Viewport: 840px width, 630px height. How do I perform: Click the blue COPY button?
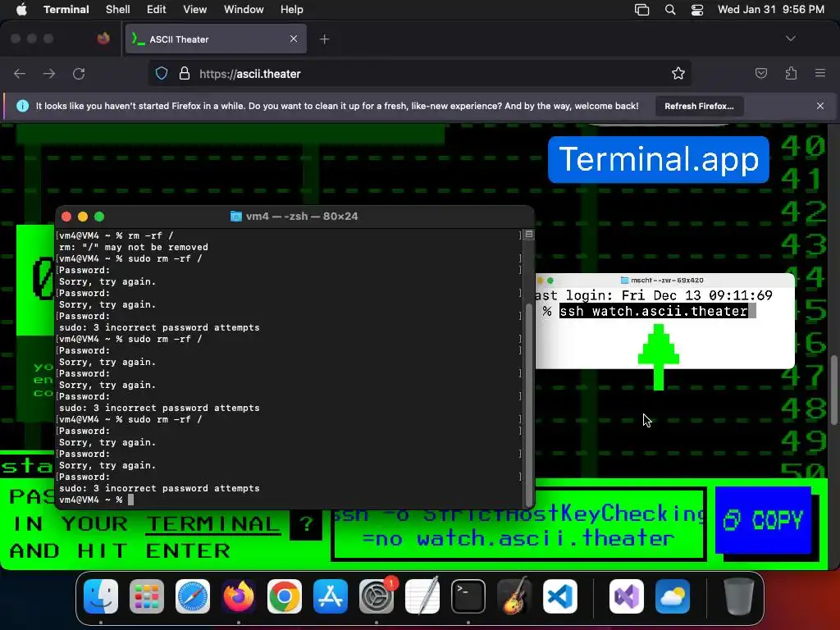(764, 519)
